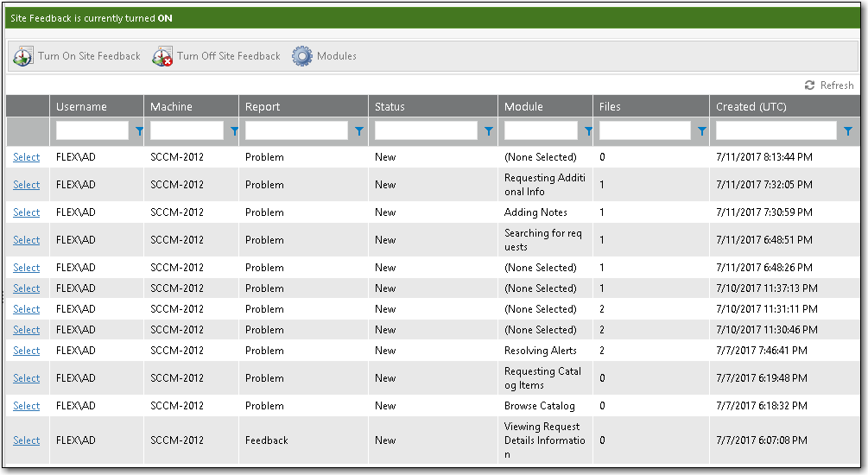Select the Adding Notes feedback row
Screen dimensions: 868x475
(26, 212)
